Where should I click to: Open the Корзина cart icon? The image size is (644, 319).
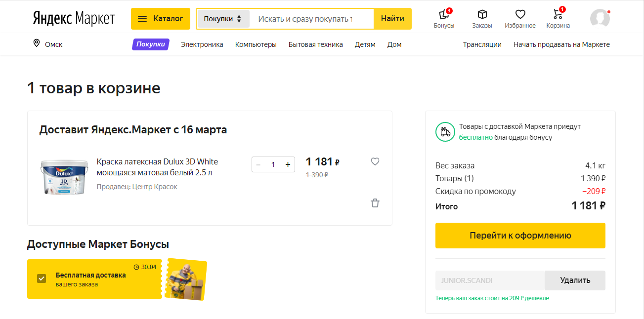(x=558, y=19)
